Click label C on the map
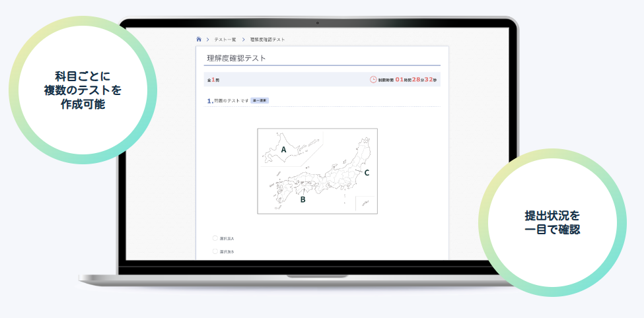The width and height of the screenshot is (644, 318). pyautogui.click(x=367, y=173)
